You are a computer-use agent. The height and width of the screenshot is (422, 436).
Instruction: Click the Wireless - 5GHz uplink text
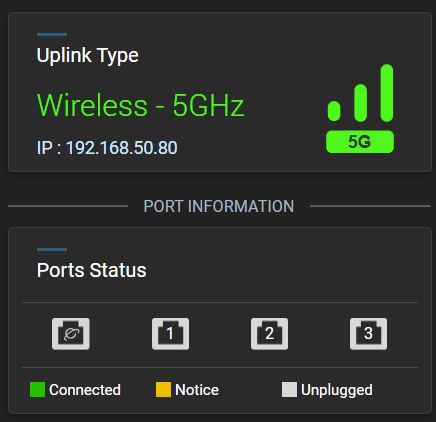pos(140,105)
